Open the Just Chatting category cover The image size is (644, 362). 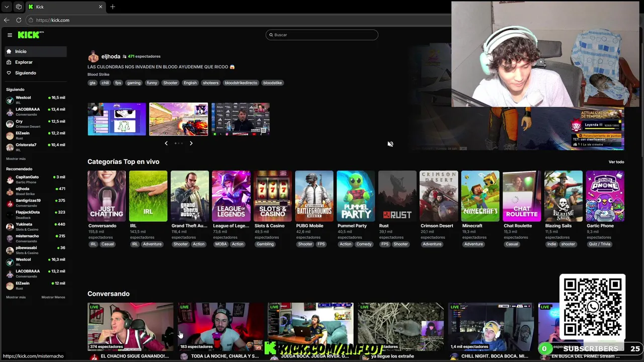click(107, 196)
